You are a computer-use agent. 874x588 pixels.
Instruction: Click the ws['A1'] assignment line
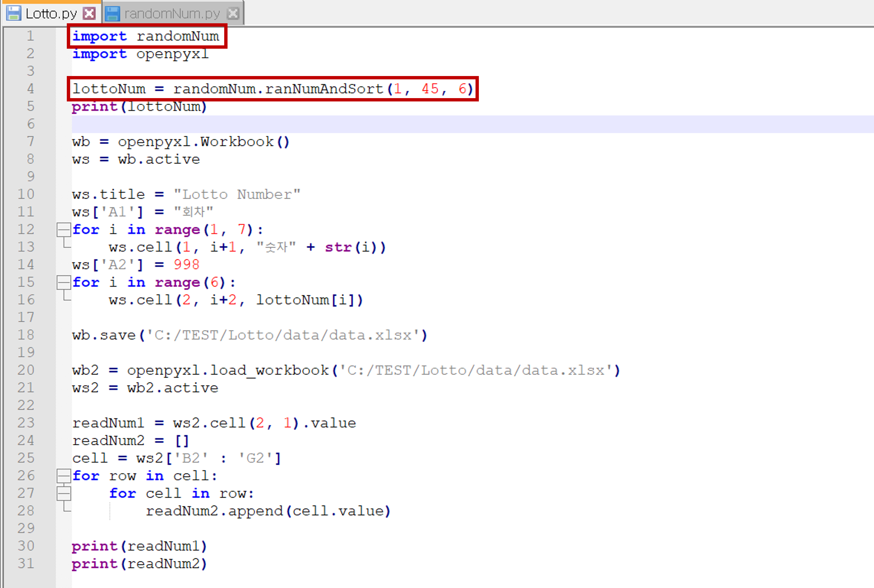pyautogui.click(x=143, y=212)
